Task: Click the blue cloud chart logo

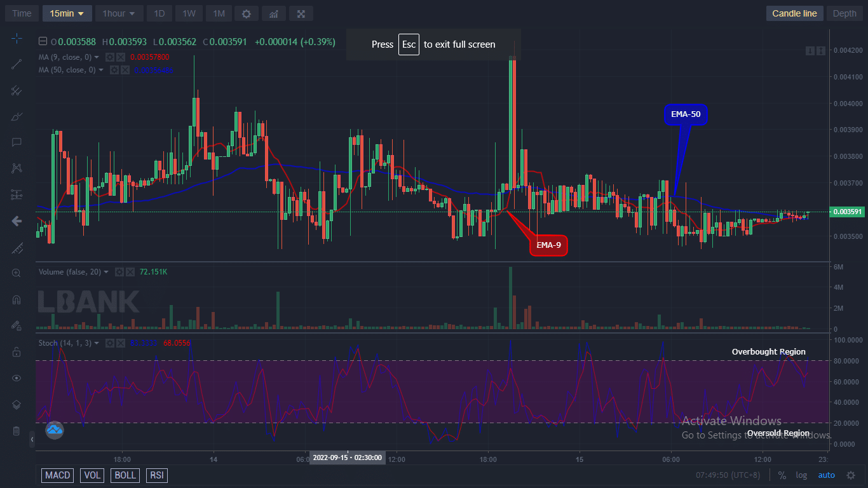Action: pos(55,430)
